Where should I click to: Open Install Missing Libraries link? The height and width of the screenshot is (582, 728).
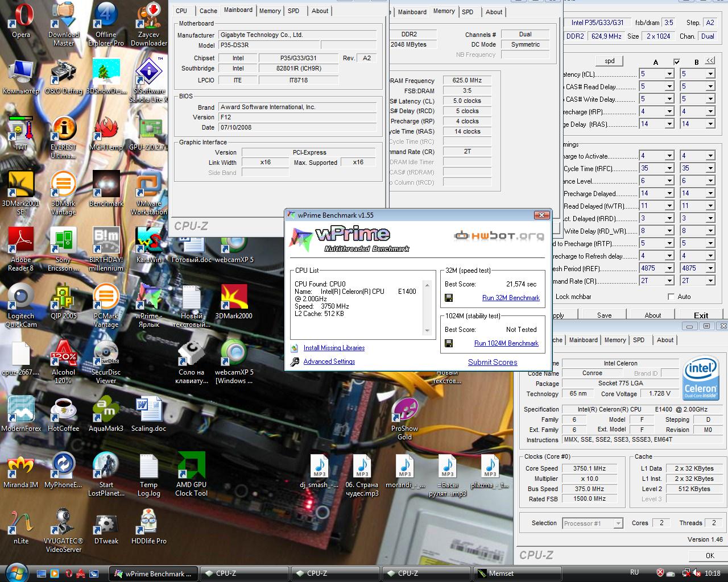pyautogui.click(x=334, y=348)
